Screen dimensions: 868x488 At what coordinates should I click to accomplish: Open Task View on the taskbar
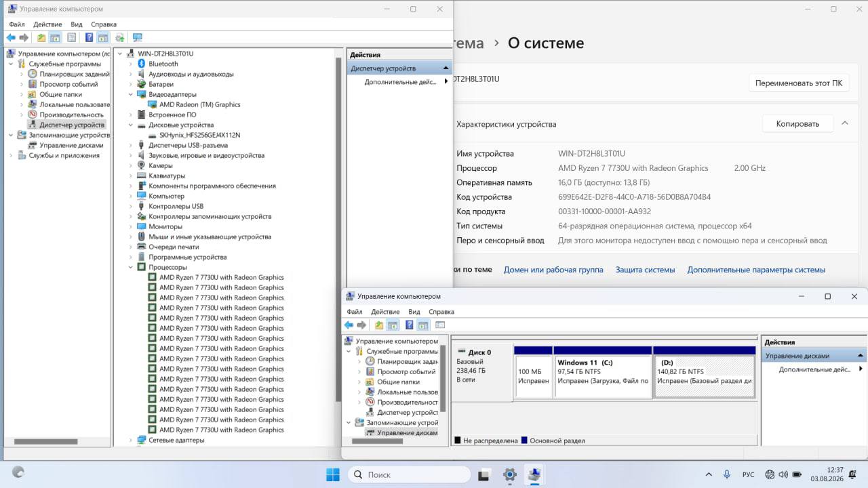[x=484, y=474]
